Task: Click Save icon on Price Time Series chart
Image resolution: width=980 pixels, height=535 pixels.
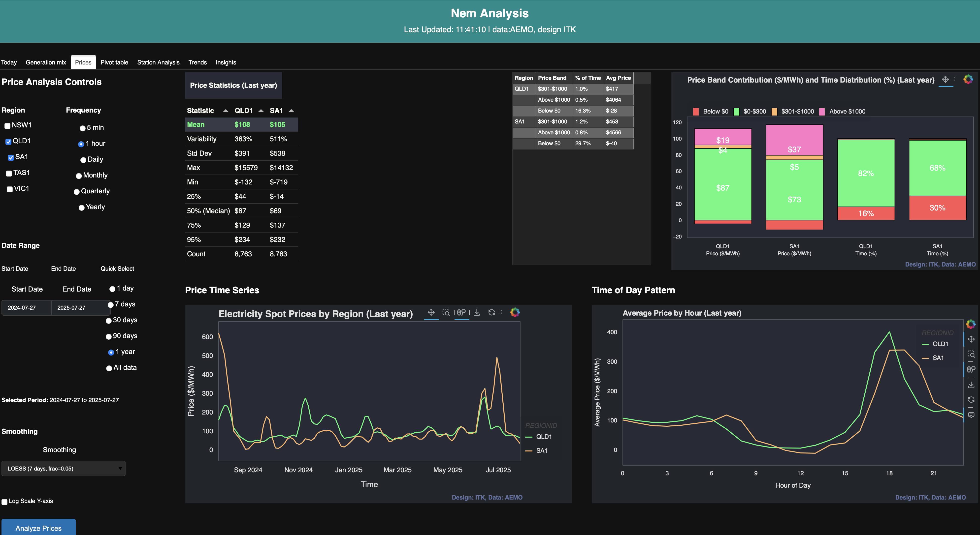Action: point(477,313)
